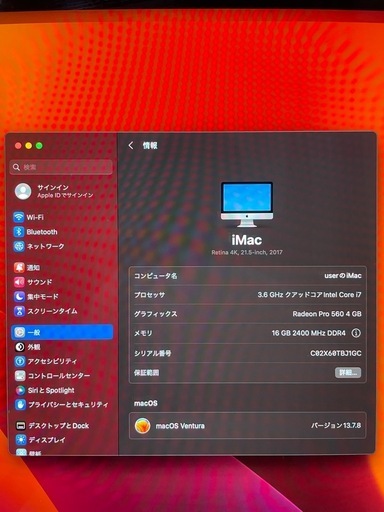Image resolution: width=384 pixels, height=512 pixels.
Task: Click the red close window button
Action: click(x=18, y=146)
